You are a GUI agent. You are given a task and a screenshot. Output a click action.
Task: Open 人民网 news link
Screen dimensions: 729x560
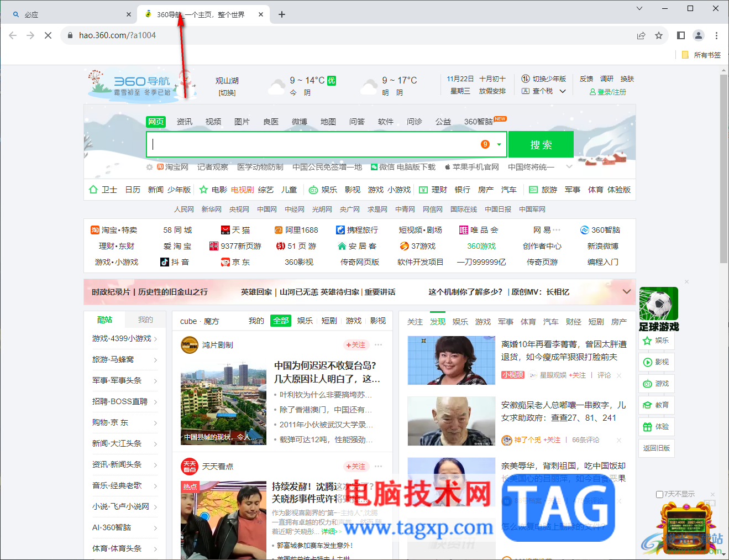point(184,210)
